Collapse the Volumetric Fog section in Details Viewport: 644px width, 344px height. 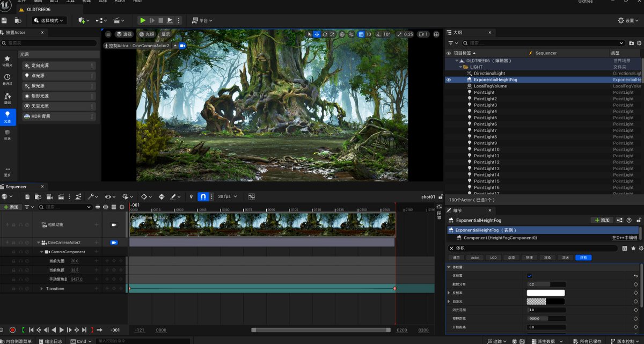(449, 267)
